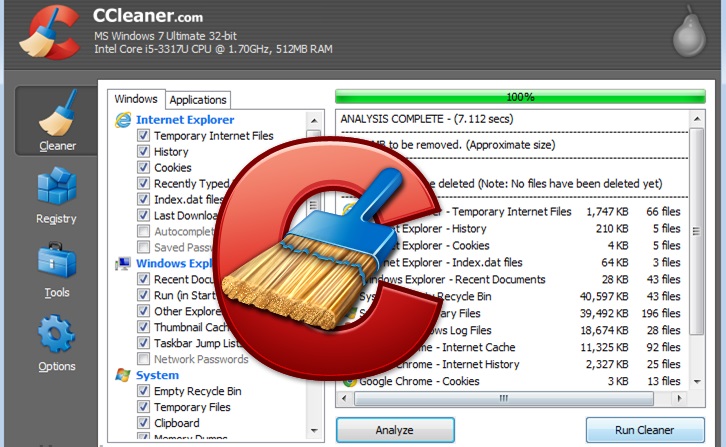The image size is (726, 447).
Task: Click the horizontal scrollbar thumb
Action: pos(504,398)
